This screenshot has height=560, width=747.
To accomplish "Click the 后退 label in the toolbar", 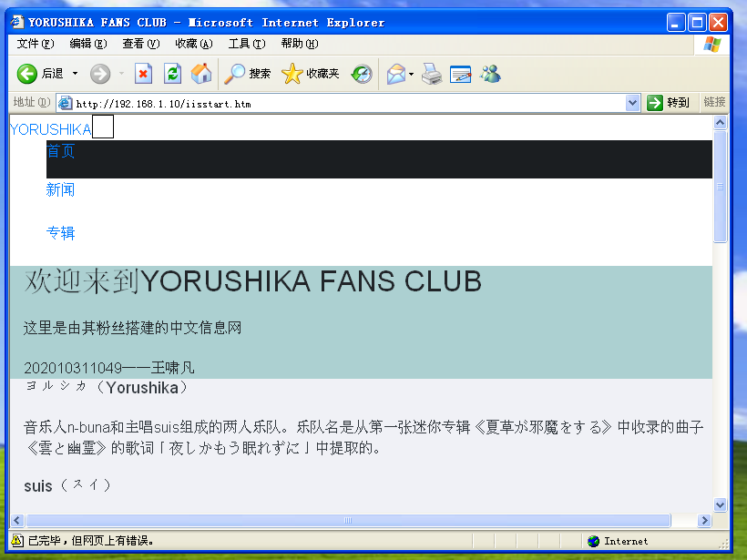I will tap(53, 74).
